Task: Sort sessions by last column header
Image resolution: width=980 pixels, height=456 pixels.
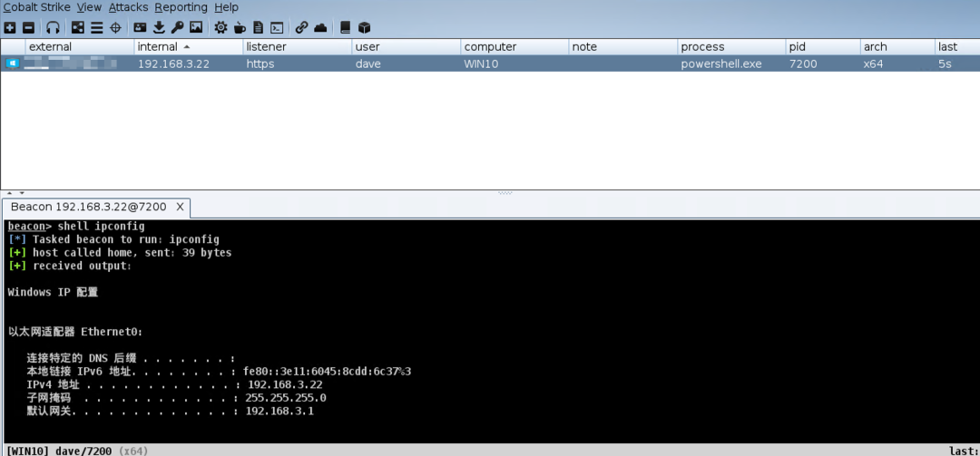Action: [957, 47]
